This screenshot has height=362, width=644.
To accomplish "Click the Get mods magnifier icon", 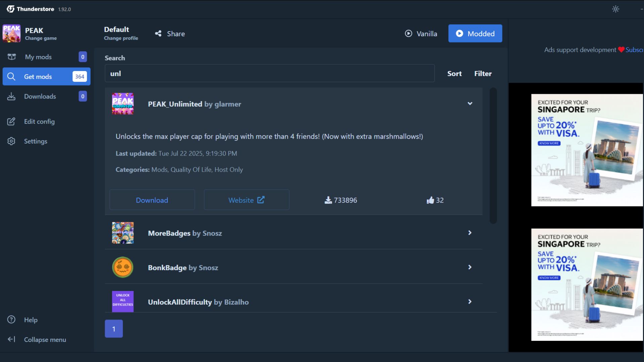I will click(11, 76).
